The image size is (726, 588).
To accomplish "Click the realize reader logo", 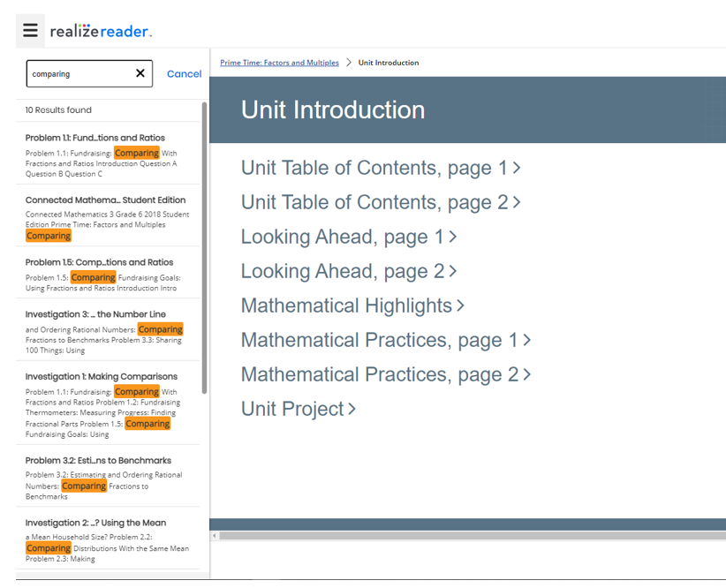I will (101, 32).
